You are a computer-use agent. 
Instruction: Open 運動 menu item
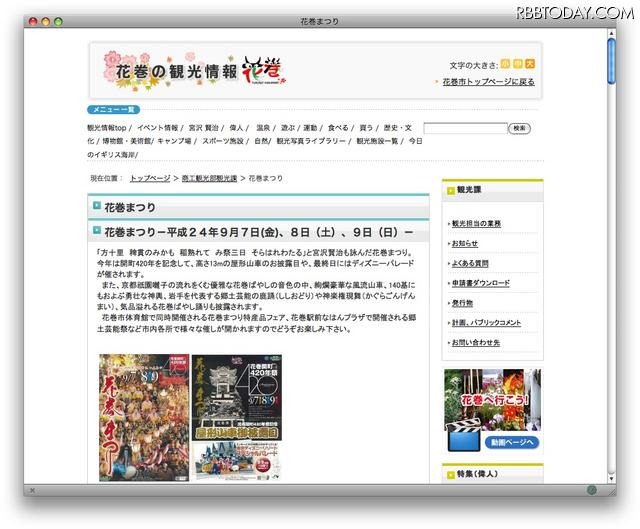coord(310,128)
